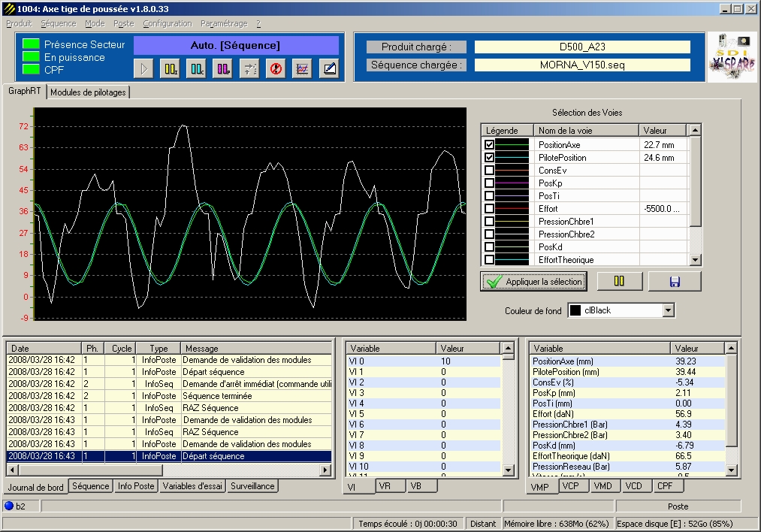Image resolution: width=761 pixels, height=532 pixels.
Task: Click the yellow pause button below channel list
Action: pos(619,281)
